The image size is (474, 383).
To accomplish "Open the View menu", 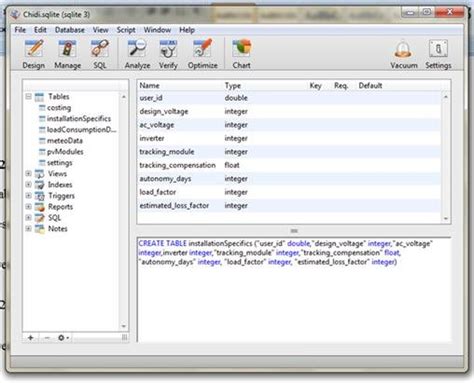I will (x=100, y=30).
